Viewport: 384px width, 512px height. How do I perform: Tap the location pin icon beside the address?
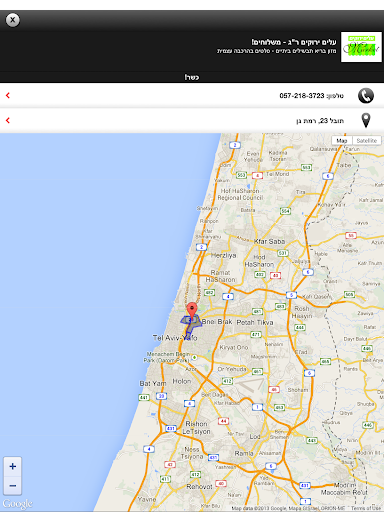click(366, 120)
